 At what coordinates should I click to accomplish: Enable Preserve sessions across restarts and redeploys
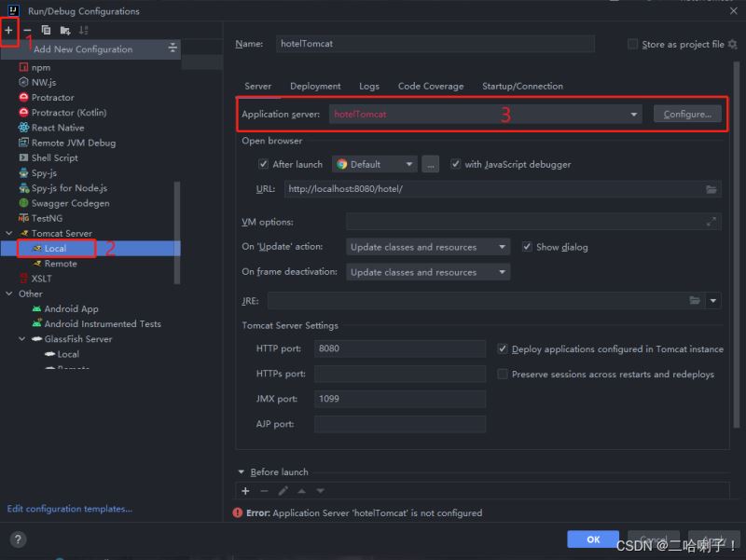[x=503, y=375]
